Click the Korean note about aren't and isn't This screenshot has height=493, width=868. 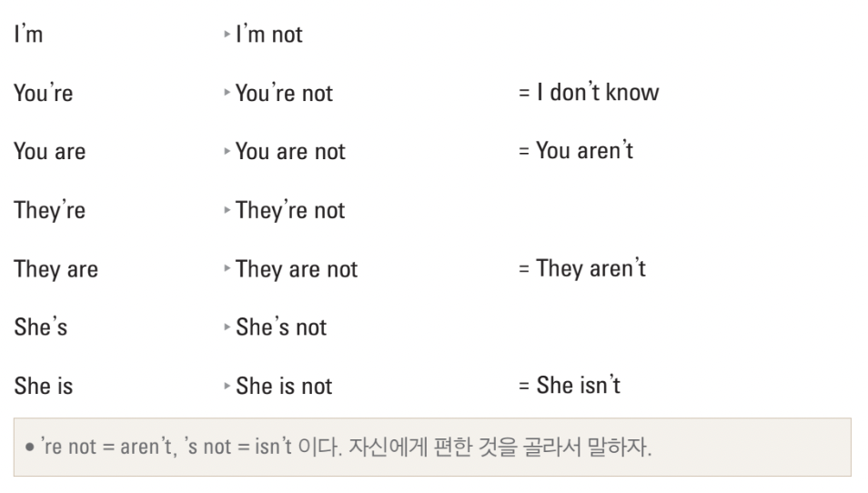coord(347,447)
